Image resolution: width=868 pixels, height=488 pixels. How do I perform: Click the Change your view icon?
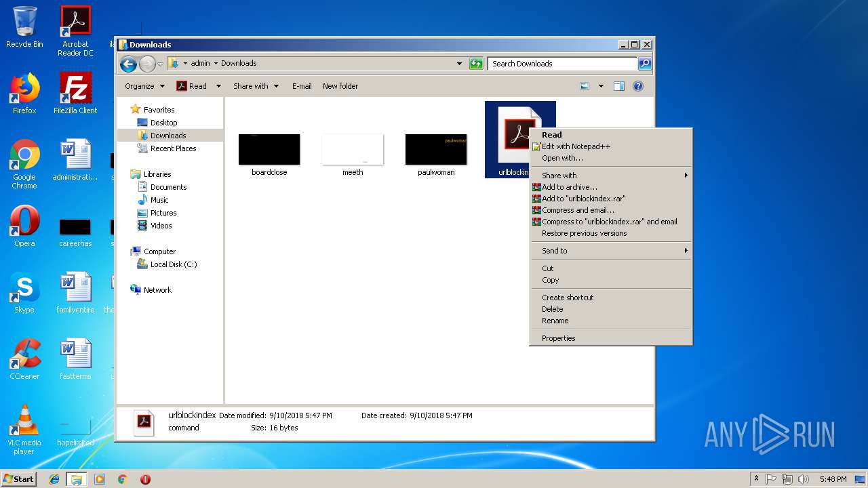(585, 86)
